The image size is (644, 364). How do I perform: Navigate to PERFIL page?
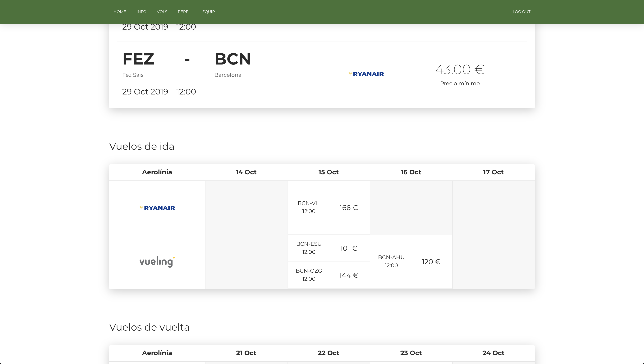click(x=185, y=12)
